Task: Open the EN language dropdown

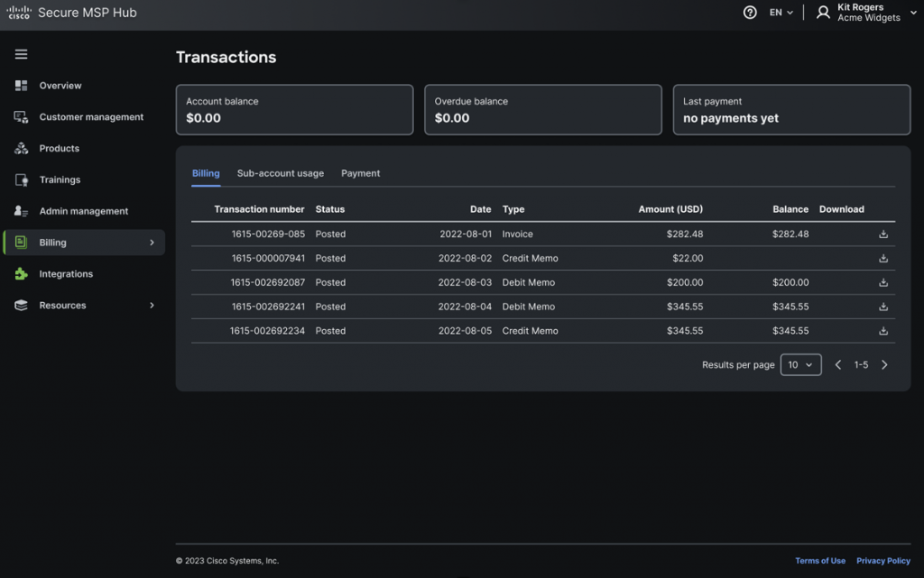Action: (x=781, y=13)
